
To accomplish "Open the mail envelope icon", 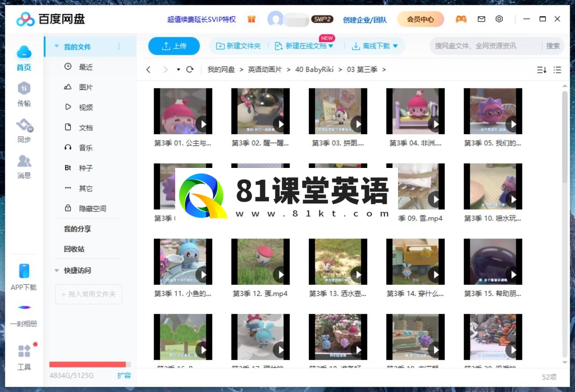I will 482,19.
